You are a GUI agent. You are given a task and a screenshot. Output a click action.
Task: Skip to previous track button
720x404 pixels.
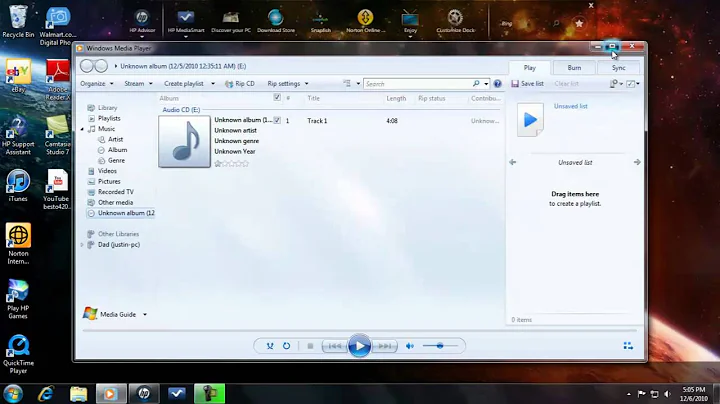[335, 346]
